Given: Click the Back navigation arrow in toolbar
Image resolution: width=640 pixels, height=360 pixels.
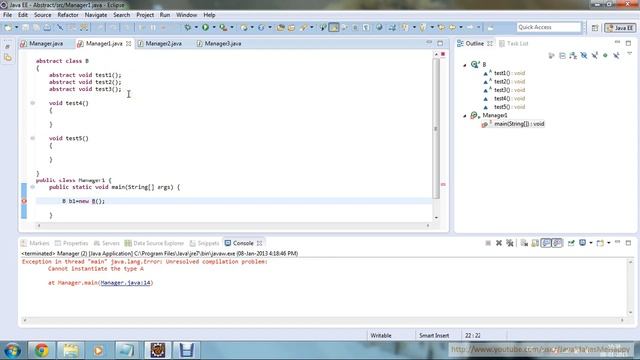Looking at the screenshot, I should pos(452,27).
